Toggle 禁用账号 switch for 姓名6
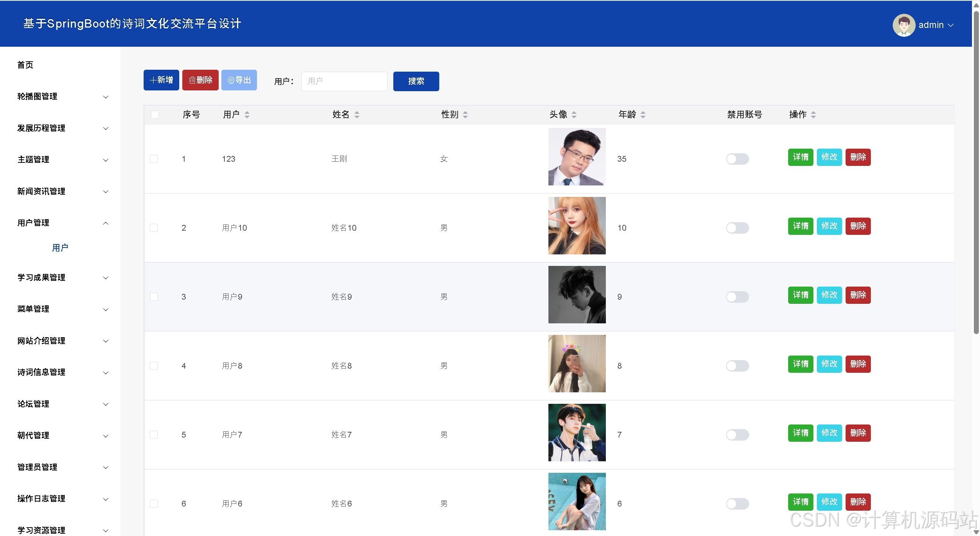The image size is (980, 536). [737, 504]
